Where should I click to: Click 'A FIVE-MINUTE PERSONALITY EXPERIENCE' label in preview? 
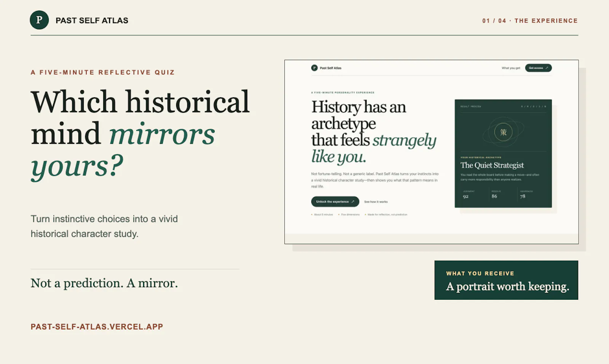(x=343, y=92)
